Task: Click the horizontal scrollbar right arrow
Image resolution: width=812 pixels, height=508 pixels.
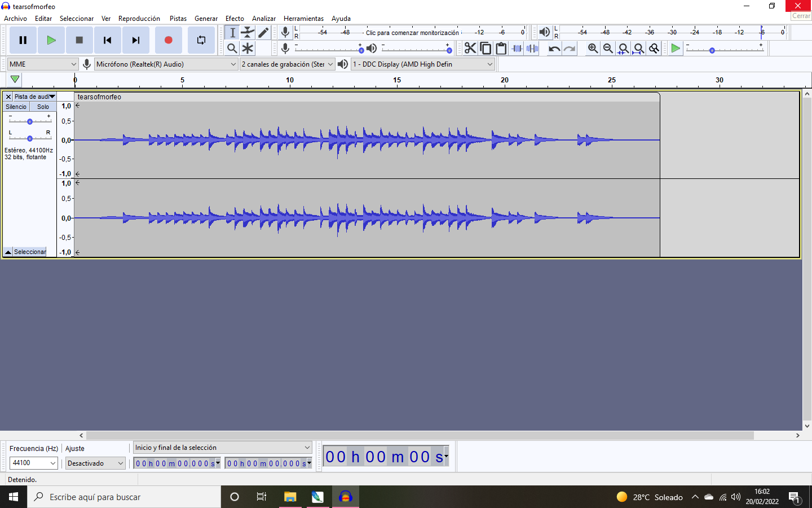Action: (797, 435)
